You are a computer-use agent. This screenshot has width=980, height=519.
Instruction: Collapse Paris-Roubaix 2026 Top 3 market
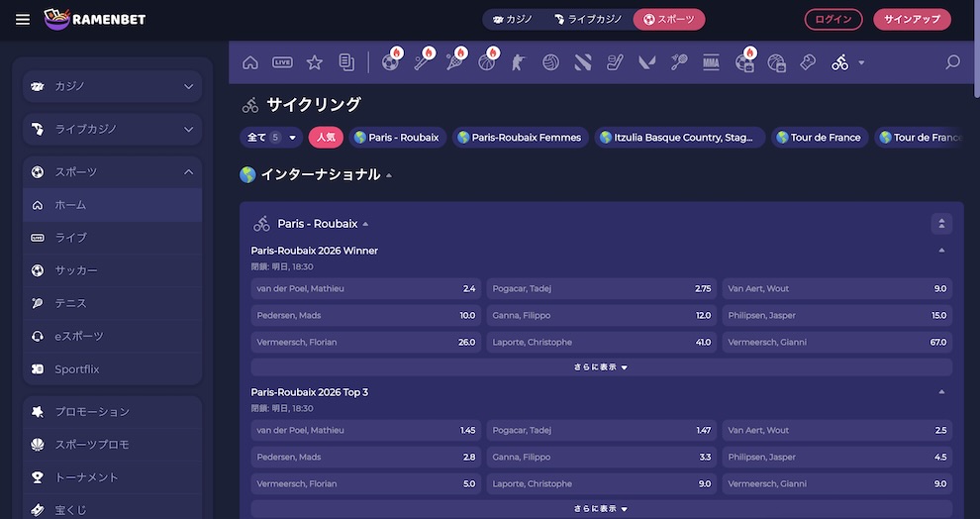(941, 392)
